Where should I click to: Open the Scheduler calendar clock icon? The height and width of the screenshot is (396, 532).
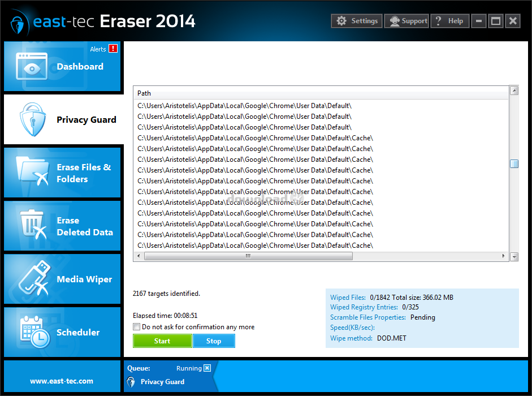[35, 332]
